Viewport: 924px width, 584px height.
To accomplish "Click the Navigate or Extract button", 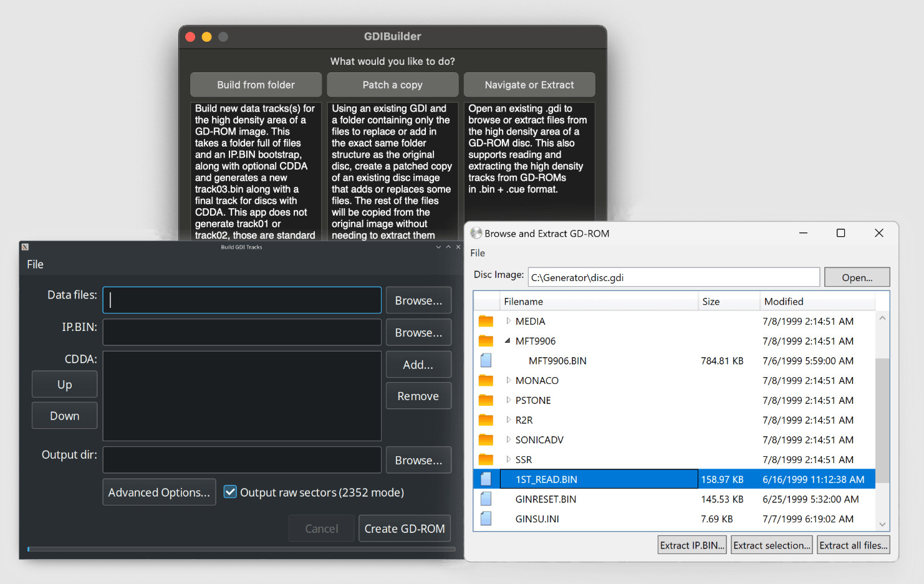I will point(529,85).
